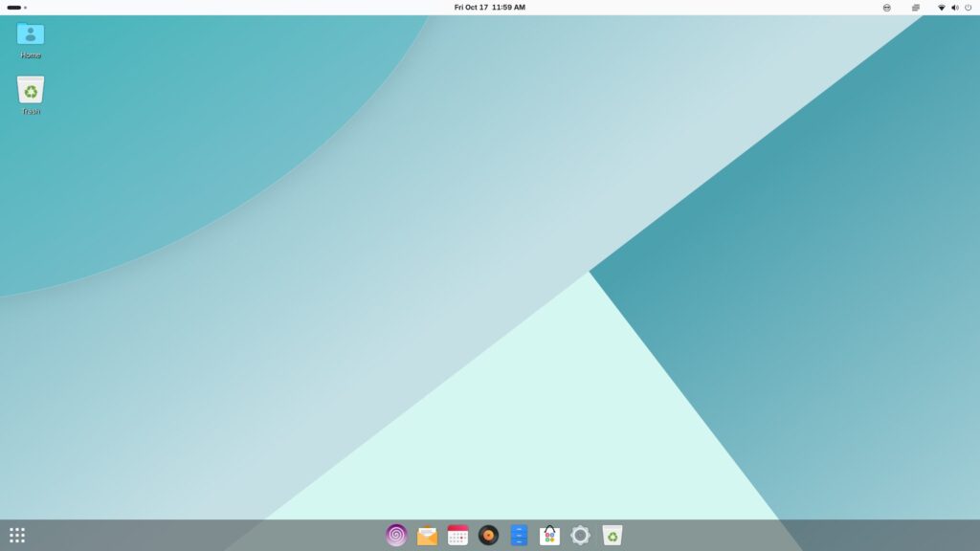Image resolution: width=980 pixels, height=551 pixels.
Task: Show the applications grid launcher
Action: tap(17, 535)
